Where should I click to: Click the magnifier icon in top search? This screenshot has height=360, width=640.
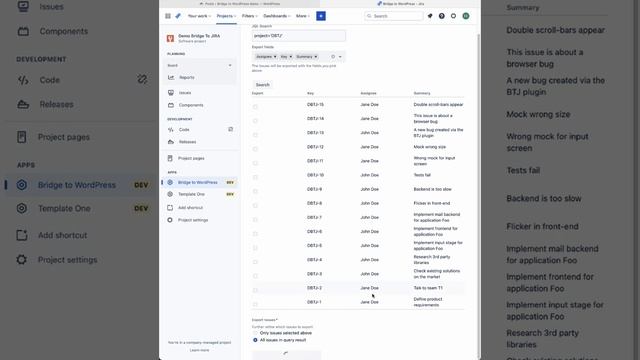click(369, 16)
